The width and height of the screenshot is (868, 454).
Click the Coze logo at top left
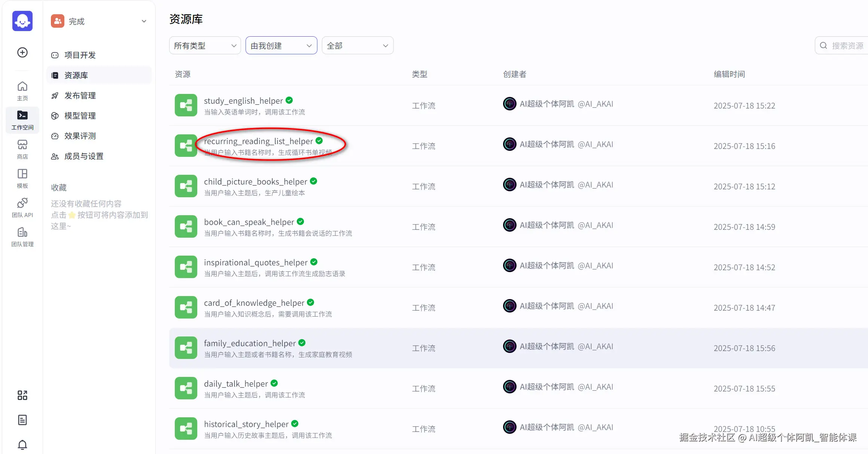[x=22, y=21]
